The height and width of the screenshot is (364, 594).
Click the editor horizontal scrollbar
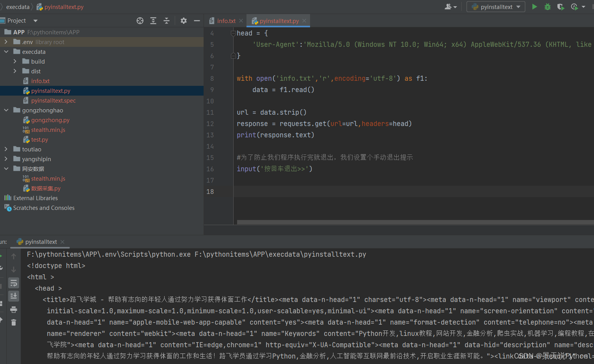[415, 222]
